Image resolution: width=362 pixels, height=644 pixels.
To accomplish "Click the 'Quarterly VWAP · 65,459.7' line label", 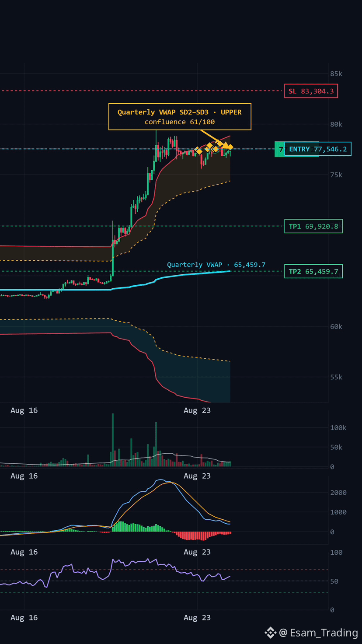I will click(x=216, y=265).
